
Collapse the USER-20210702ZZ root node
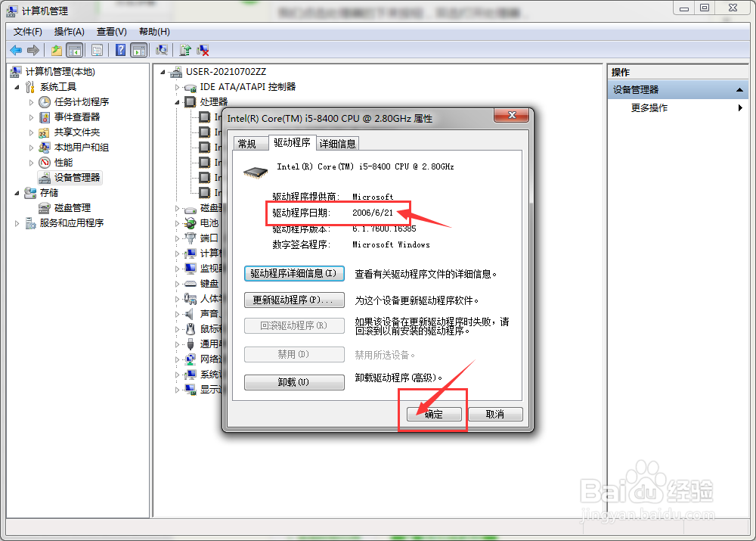coord(163,73)
